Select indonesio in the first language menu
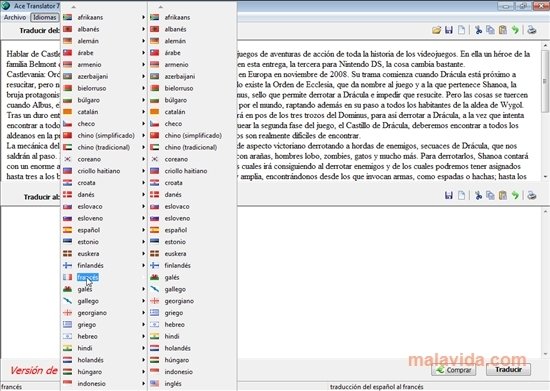The height and width of the screenshot is (391, 550). (104, 384)
